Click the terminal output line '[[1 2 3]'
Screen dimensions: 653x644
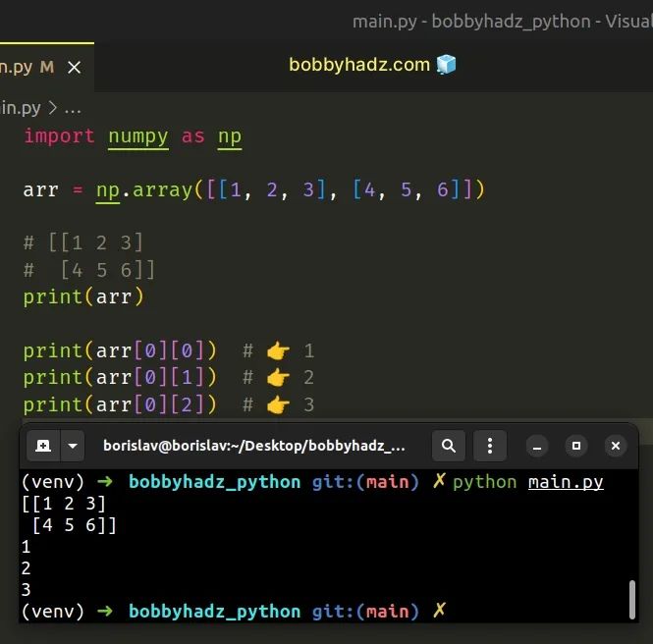64,505
